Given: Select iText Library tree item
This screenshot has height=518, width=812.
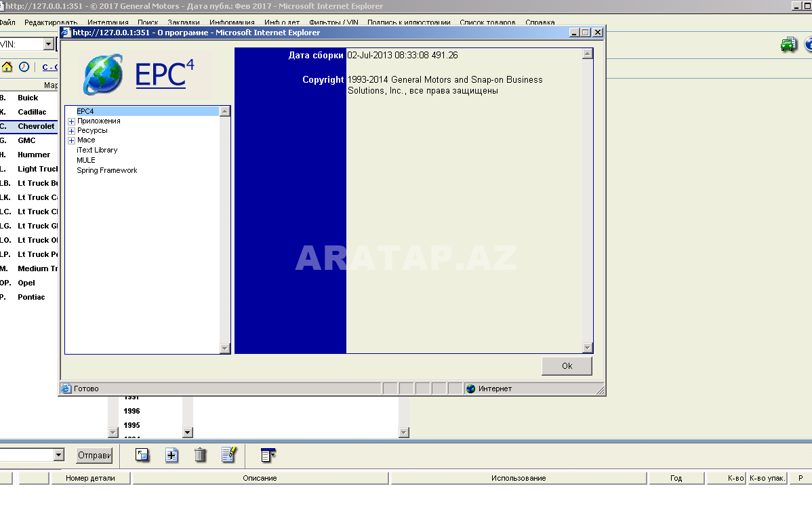Looking at the screenshot, I should (97, 151).
